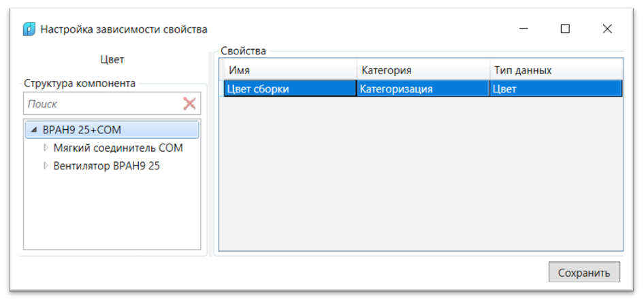Select the Цвет сборки property row
Image resolution: width=644 pixels, height=300 pixels.
tap(289, 88)
